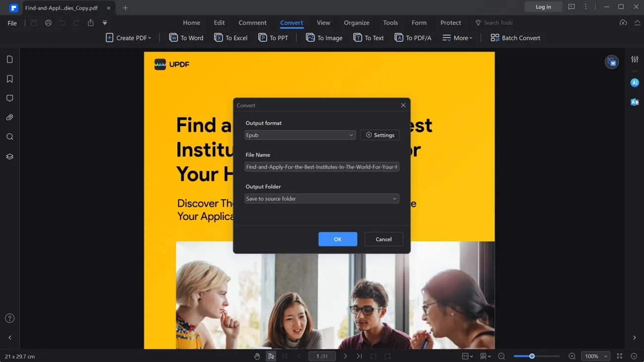Click the File Name text field
Screen dimensions: 644x362
pyautogui.click(x=322, y=167)
